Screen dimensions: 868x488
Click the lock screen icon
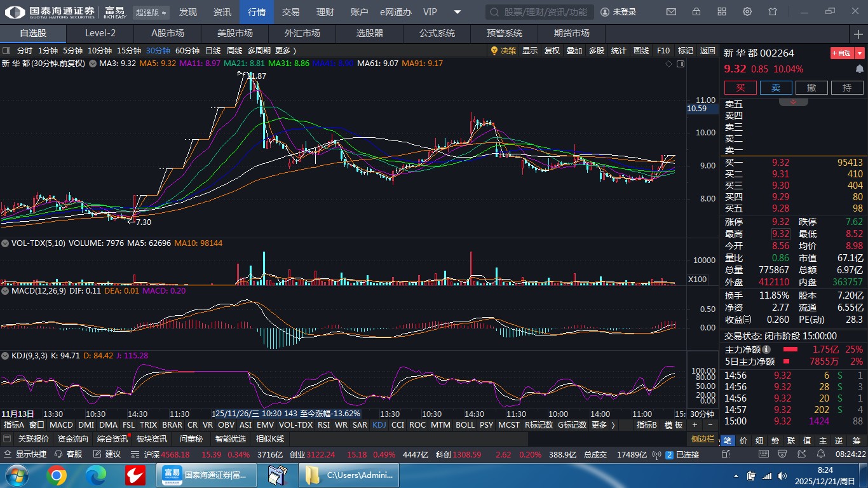click(x=696, y=12)
